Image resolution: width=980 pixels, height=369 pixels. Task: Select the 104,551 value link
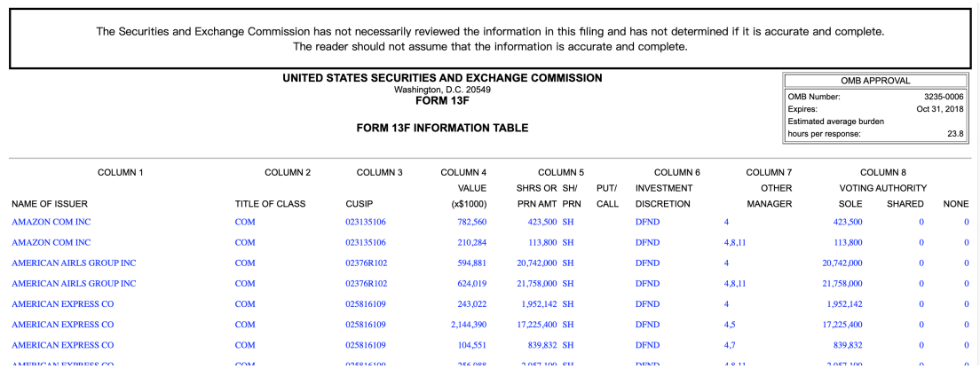[469, 345]
